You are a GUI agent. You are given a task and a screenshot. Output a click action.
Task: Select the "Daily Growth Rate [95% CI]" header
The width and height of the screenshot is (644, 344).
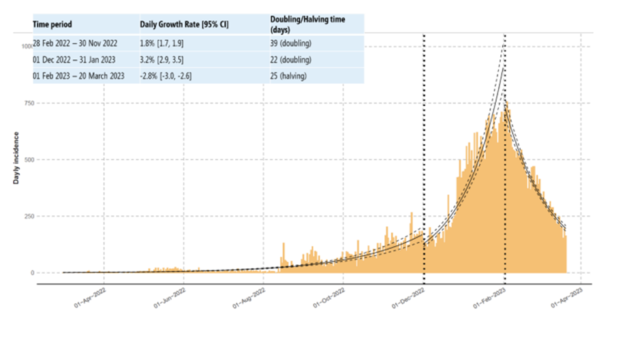coord(184,25)
